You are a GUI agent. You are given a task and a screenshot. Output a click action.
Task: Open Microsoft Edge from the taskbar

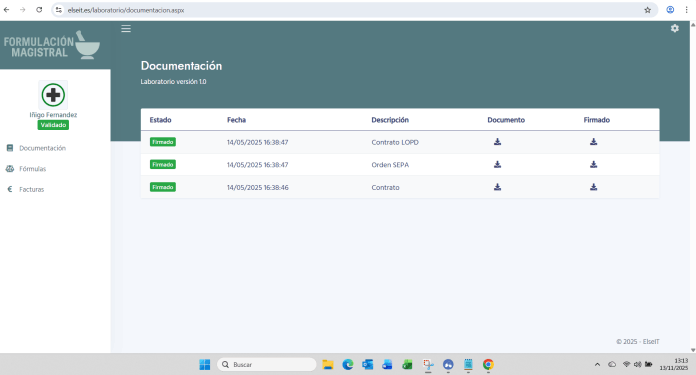[348, 365]
